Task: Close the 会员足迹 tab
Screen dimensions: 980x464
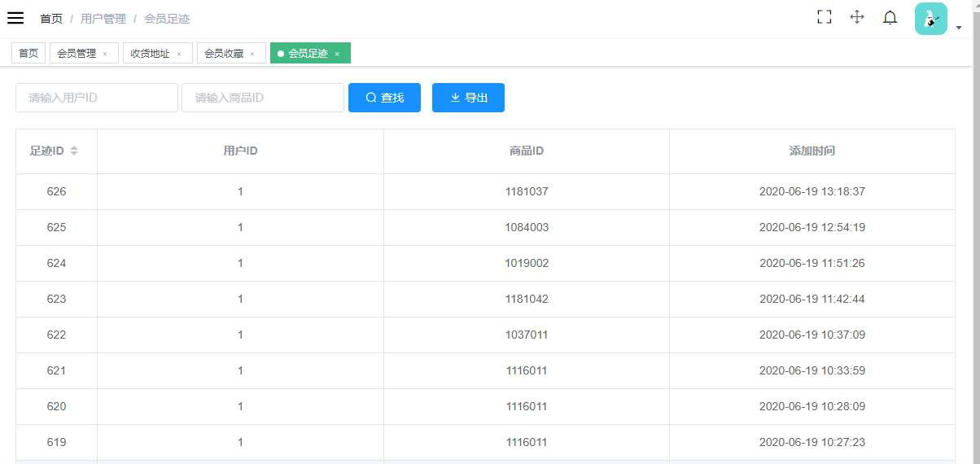Action: coord(337,54)
